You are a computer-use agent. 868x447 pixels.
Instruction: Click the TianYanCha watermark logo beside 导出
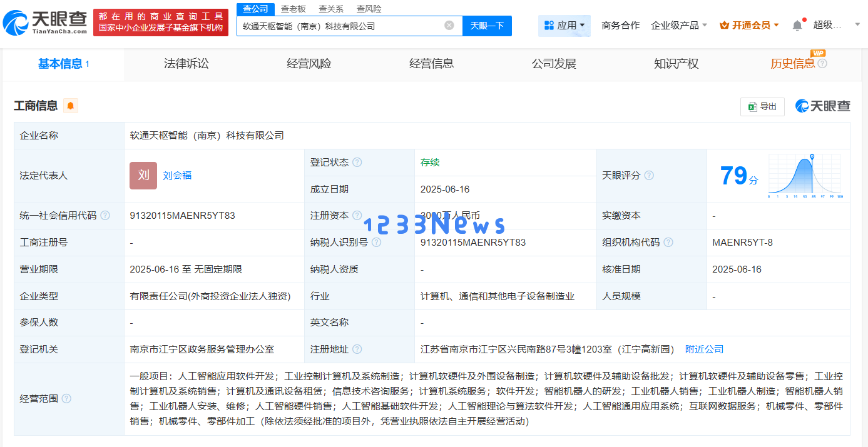point(822,106)
